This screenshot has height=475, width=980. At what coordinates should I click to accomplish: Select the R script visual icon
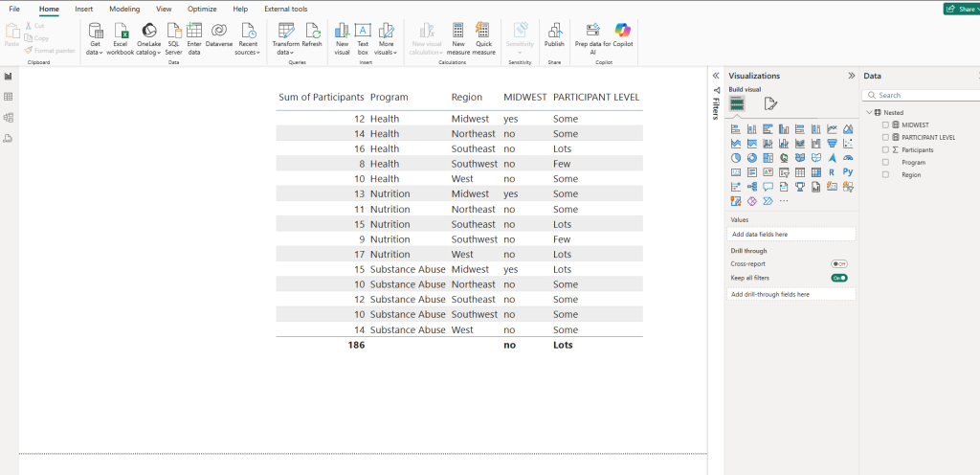coord(832,172)
